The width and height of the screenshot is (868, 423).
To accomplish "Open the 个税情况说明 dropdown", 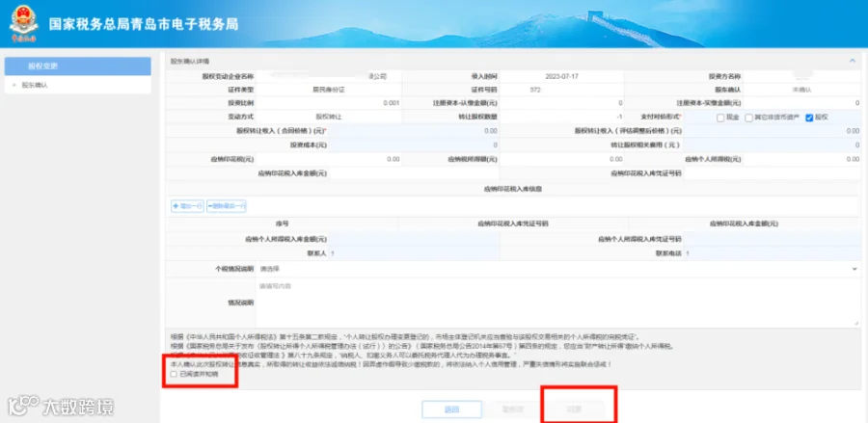I will (x=558, y=269).
